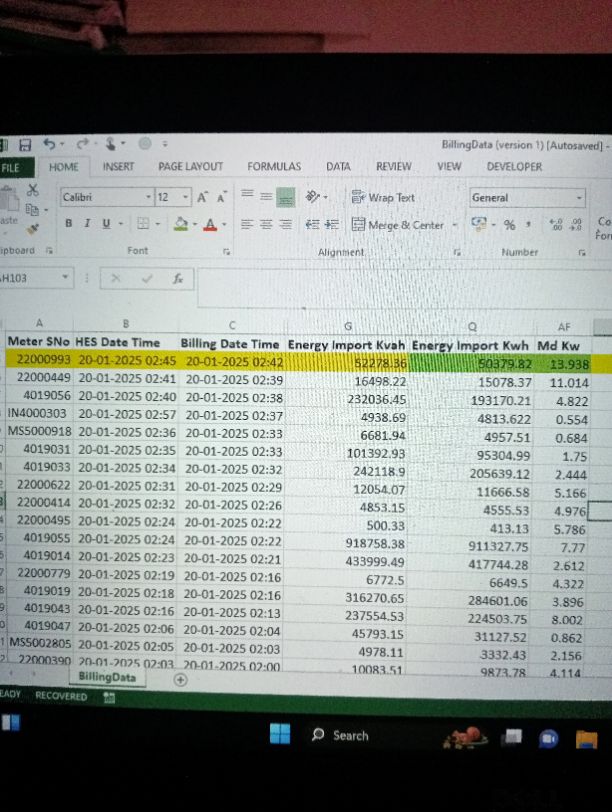Screen dimensions: 612x812
Task: Align text left
Action: (247, 224)
